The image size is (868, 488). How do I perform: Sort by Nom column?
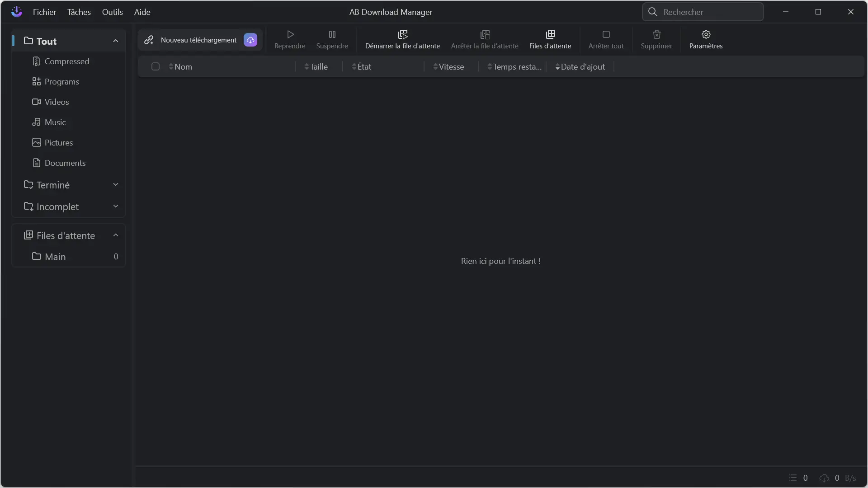tap(180, 67)
